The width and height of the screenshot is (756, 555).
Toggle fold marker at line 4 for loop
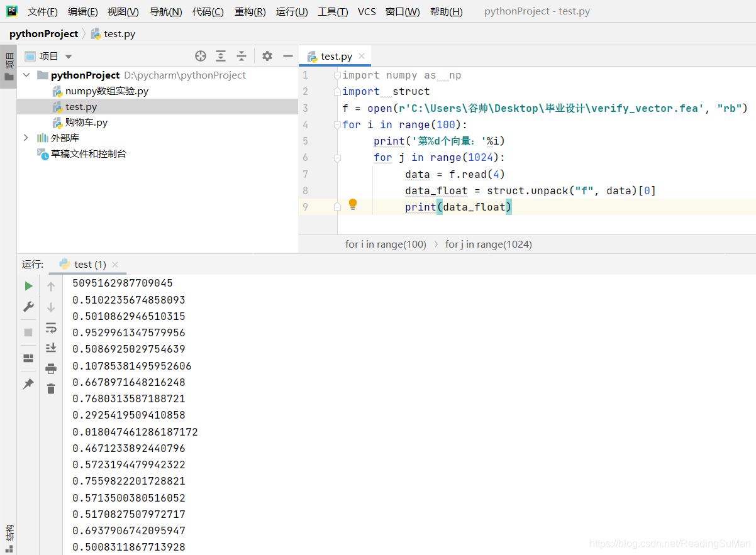point(337,125)
